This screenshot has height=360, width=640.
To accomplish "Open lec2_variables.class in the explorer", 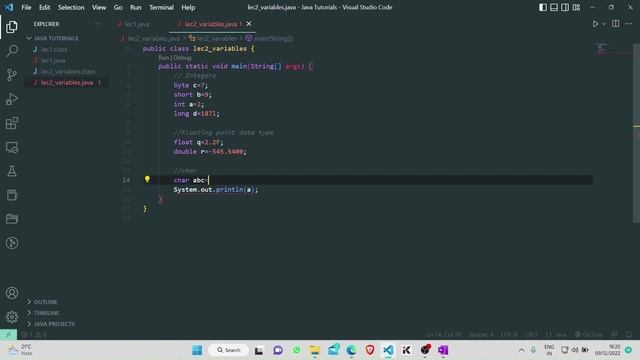I will tap(68, 71).
